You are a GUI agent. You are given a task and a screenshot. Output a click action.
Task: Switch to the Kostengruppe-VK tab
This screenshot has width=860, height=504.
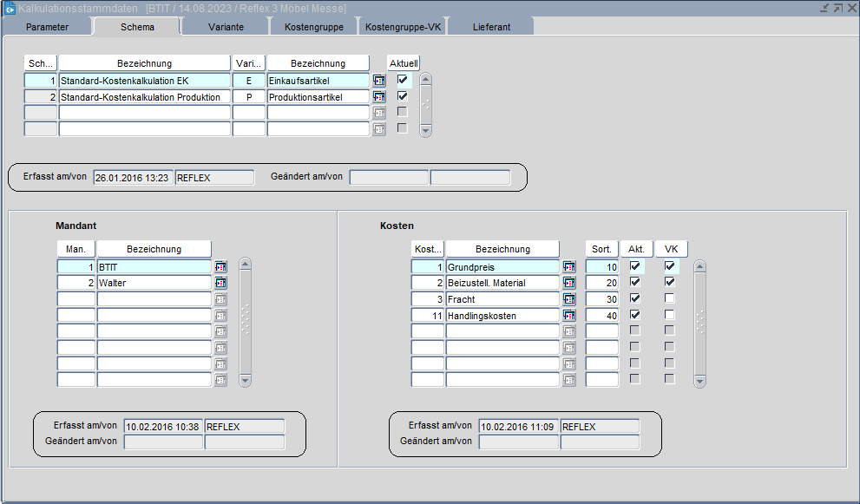(x=403, y=27)
